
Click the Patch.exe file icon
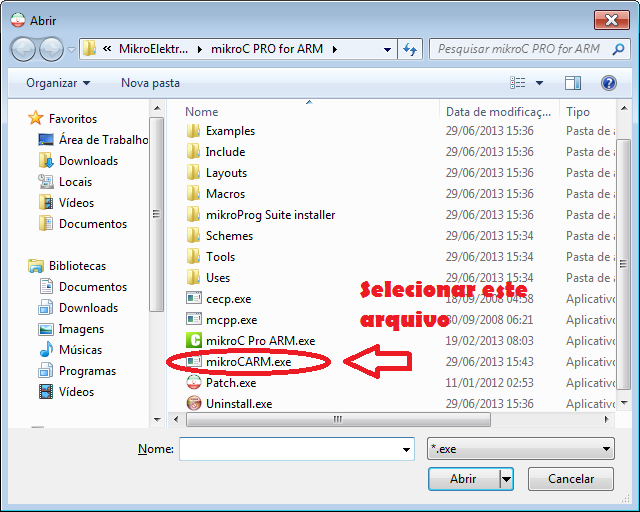(x=193, y=383)
